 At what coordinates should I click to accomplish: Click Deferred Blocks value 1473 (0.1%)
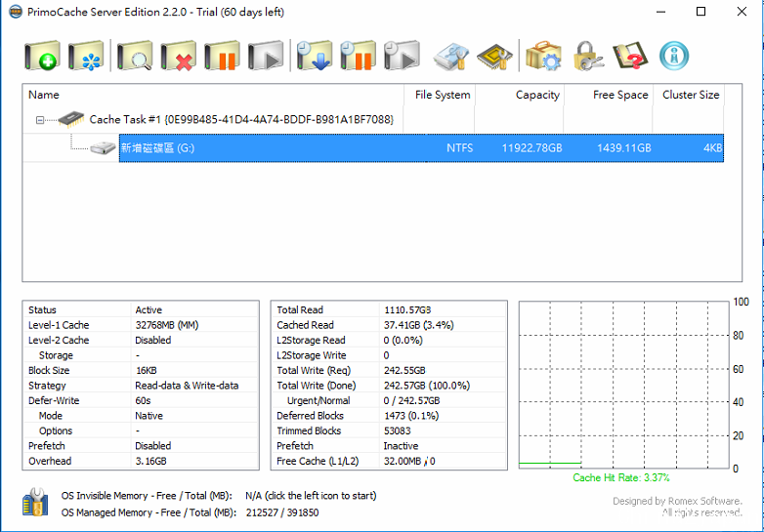pos(410,416)
